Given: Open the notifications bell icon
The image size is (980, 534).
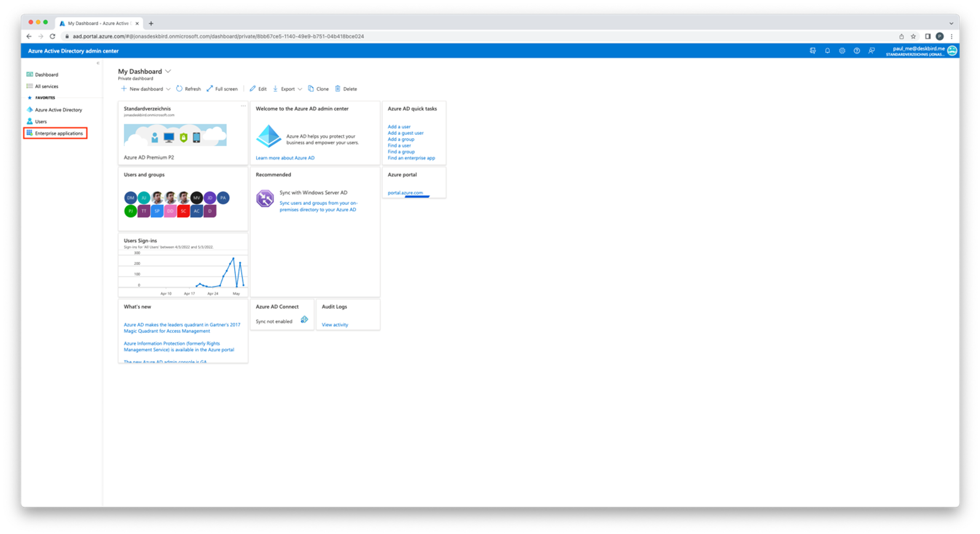Looking at the screenshot, I should [x=827, y=51].
